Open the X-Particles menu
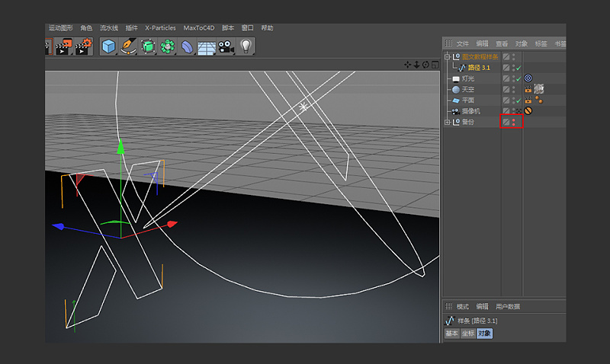This screenshot has height=364, width=610. 160,27
